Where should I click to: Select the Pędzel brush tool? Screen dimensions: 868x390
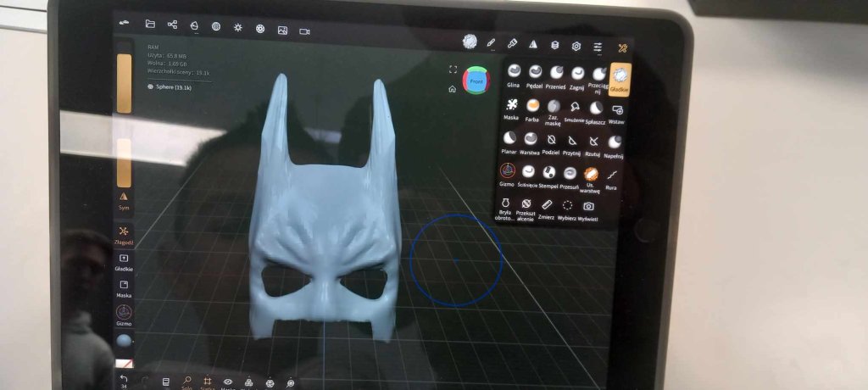point(535,75)
